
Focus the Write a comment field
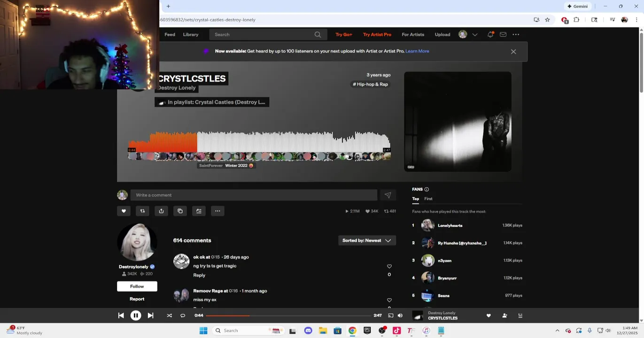tap(254, 195)
